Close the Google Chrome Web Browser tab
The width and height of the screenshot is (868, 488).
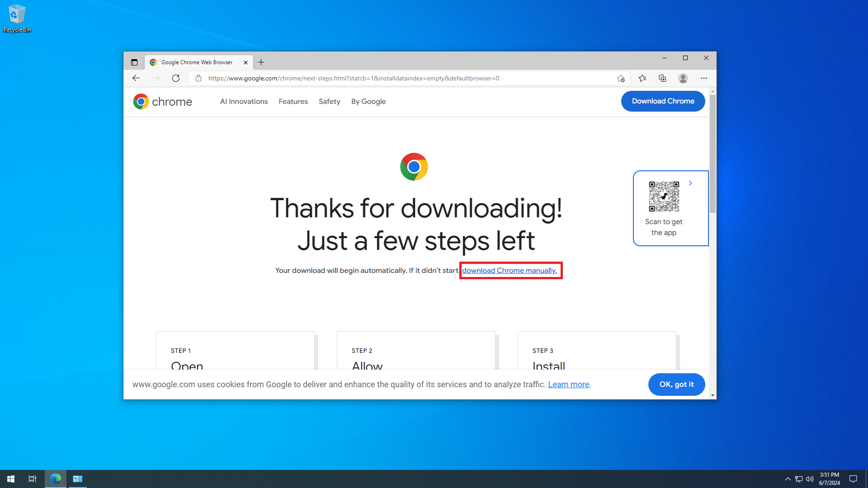pyautogui.click(x=245, y=62)
